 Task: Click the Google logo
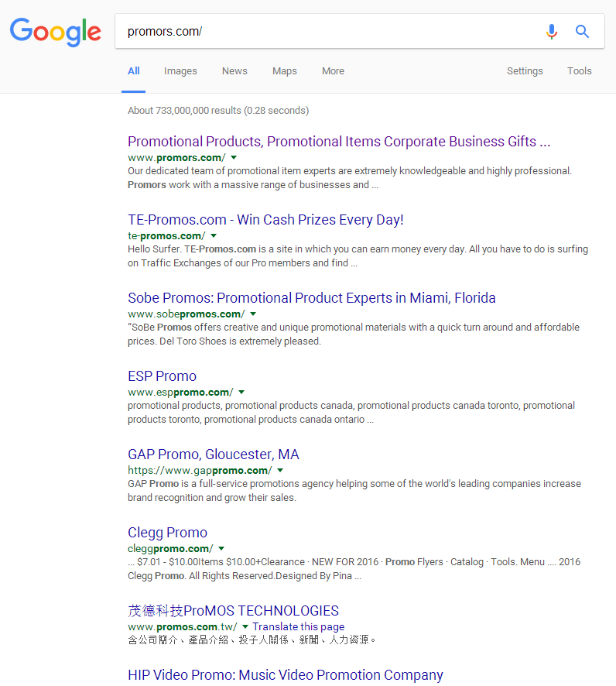(56, 32)
